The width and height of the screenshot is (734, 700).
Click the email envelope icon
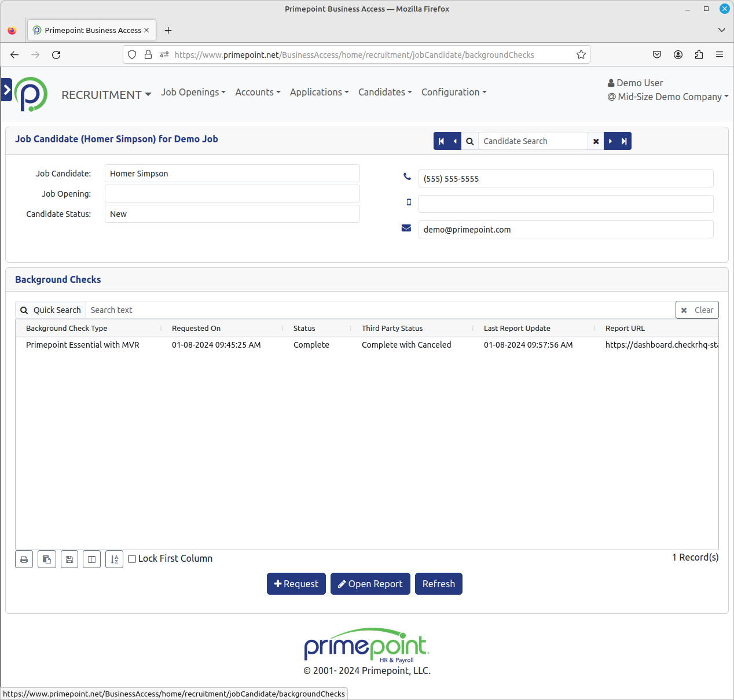click(406, 229)
